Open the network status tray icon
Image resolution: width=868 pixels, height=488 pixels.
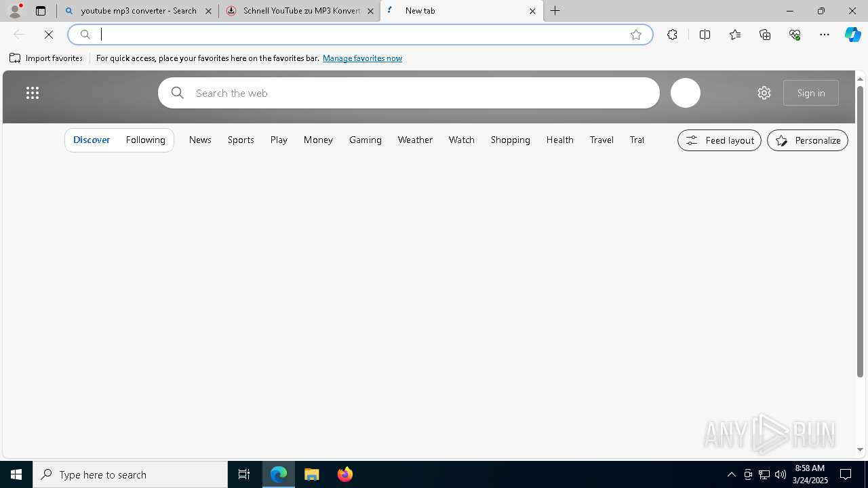[x=764, y=474]
